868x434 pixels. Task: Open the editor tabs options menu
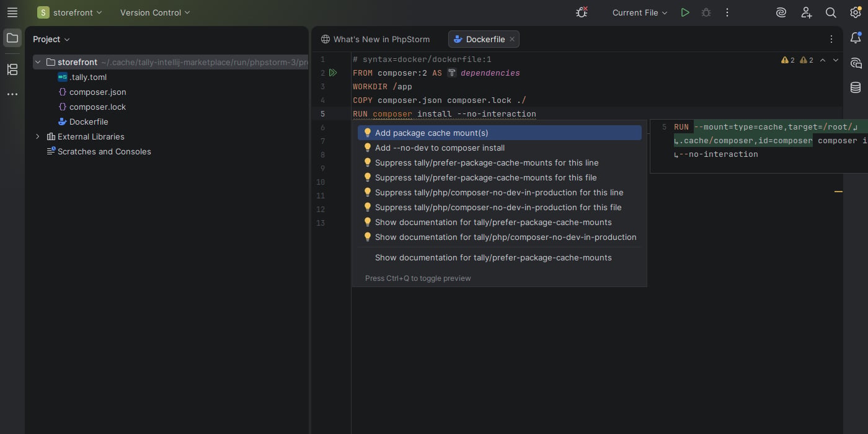831,39
